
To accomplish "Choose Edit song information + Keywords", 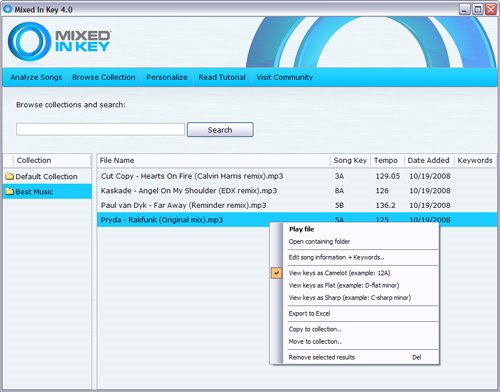I will coord(336,257).
